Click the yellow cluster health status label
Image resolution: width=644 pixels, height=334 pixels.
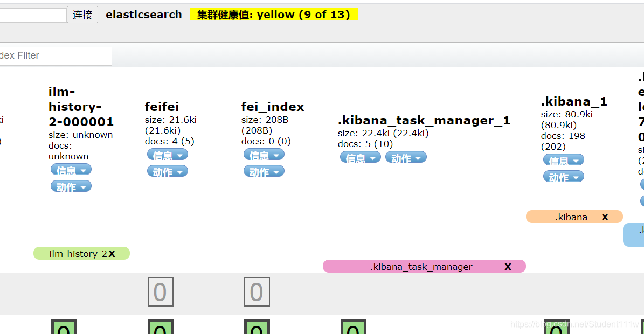(274, 15)
